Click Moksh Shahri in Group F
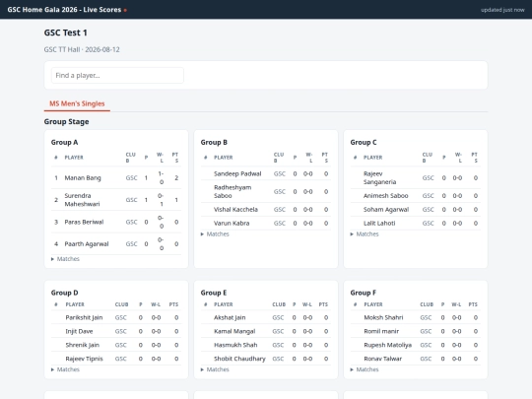The width and height of the screenshot is (532, 399). tap(383, 317)
